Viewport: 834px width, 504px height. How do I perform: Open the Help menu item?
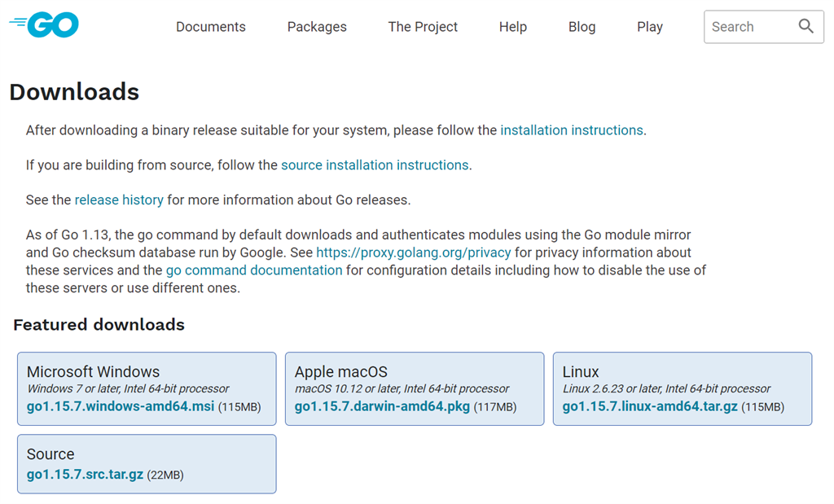coord(513,27)
